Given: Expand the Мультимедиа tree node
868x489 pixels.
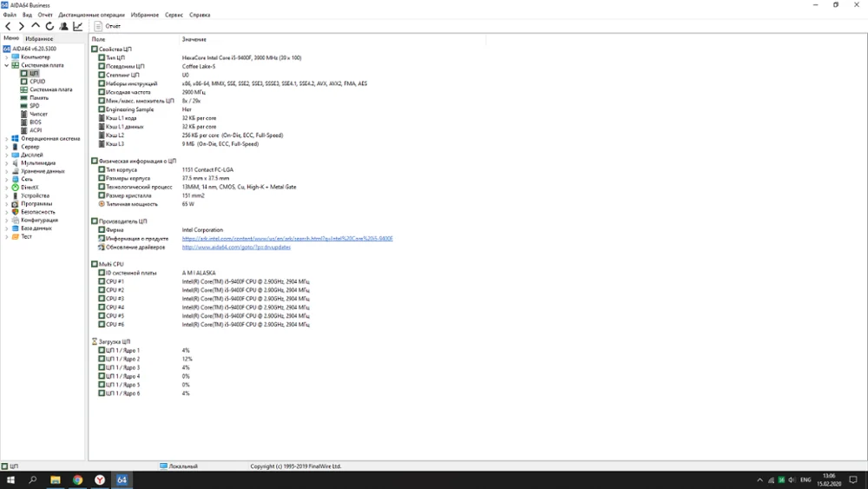Looking at the screenshot, I should 7,163.
